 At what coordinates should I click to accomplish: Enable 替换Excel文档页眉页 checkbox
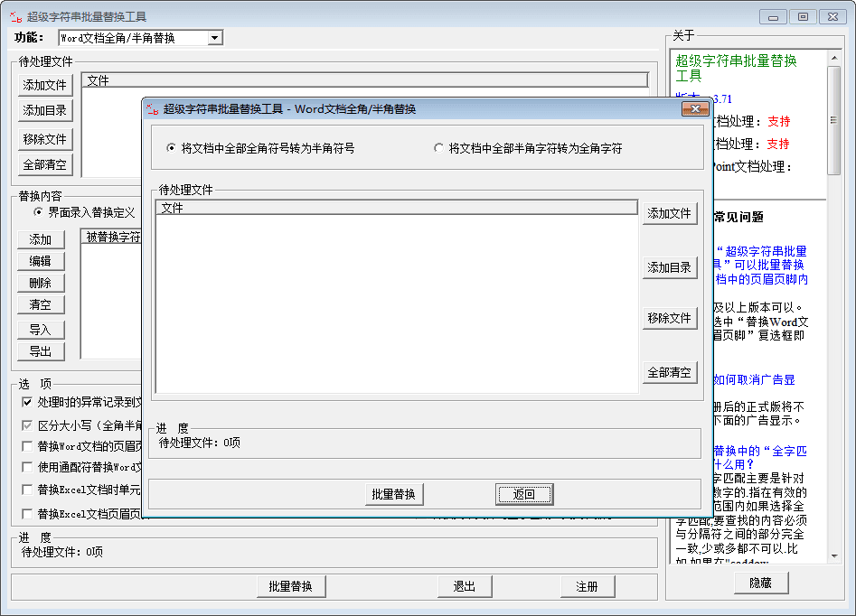pyautogui.click(x=27, y=513)
